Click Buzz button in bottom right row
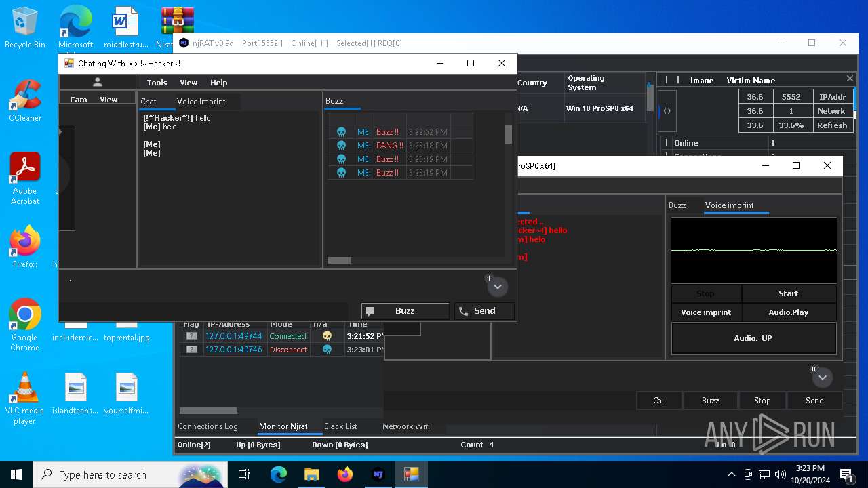This screenshot has width=868, height=488. 711,401
